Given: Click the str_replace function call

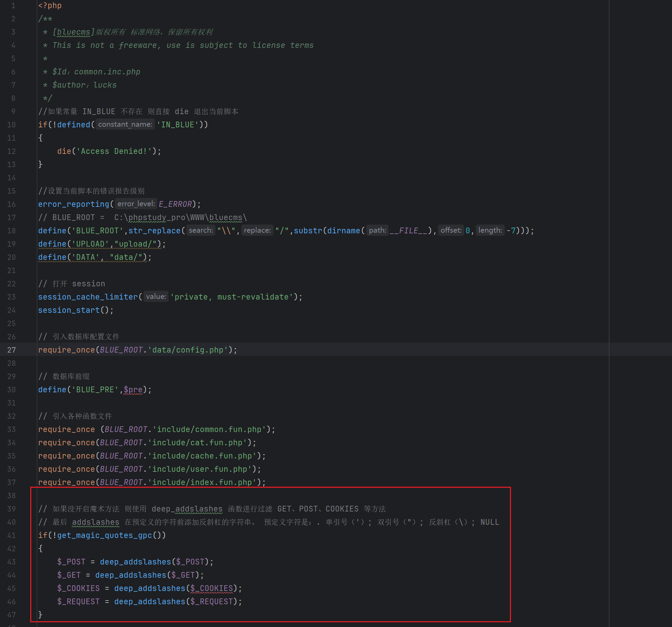Looking at the screenshot, I should [x=155, y=231].
